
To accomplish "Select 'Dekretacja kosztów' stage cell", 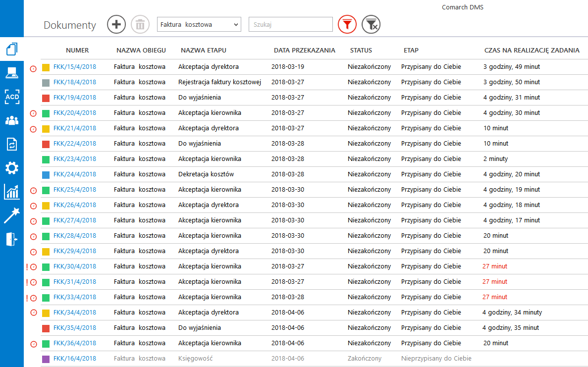I will point(206,174).
